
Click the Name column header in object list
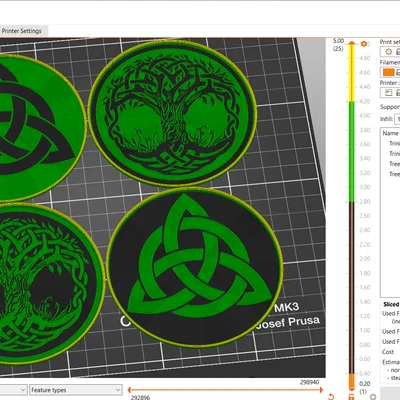click(x=390, y=133)
